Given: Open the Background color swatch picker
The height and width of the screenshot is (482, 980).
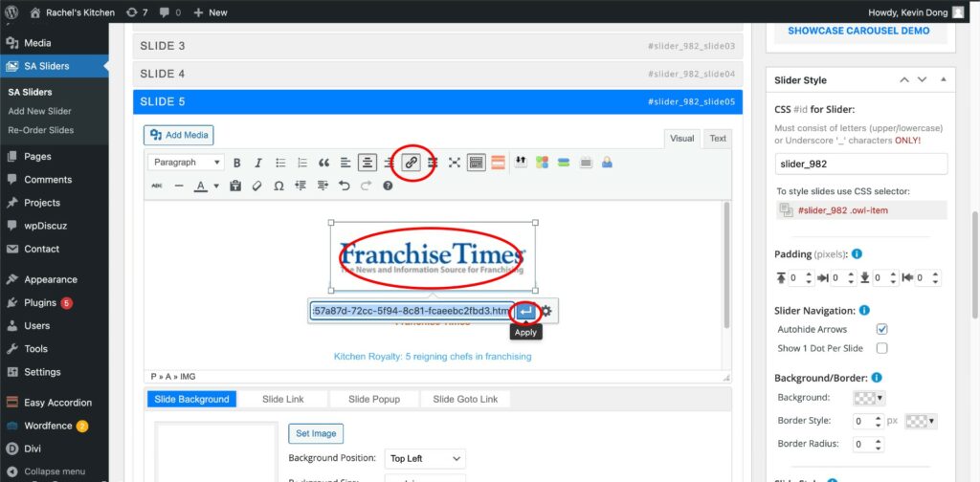Looking at the screenshot, I should click(x=873, y=398).
